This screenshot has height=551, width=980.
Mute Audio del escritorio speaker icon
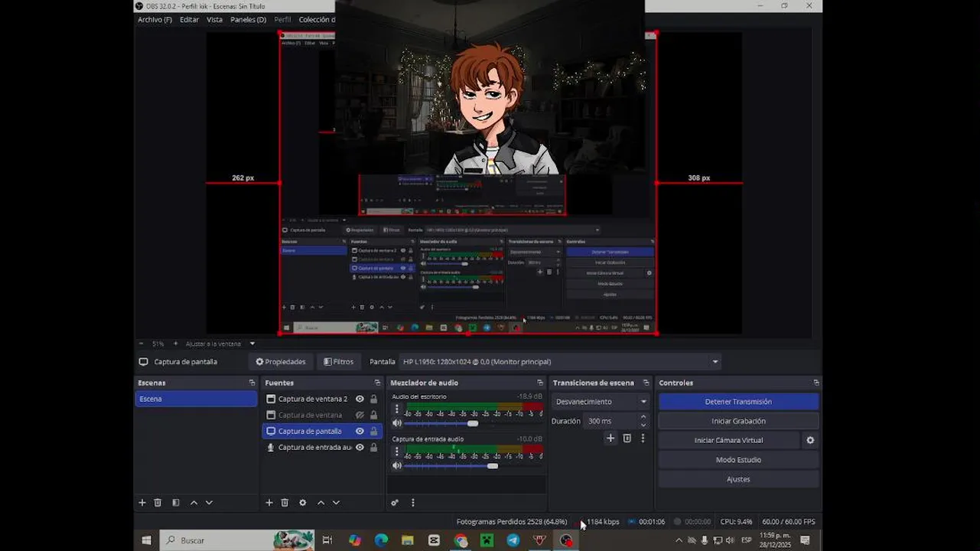396,423
